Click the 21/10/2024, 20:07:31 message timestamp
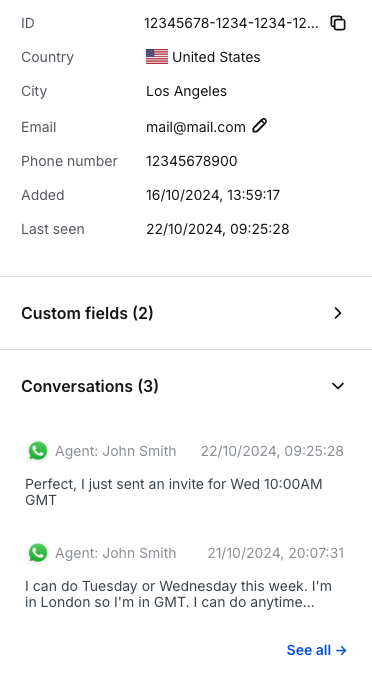This screenshot has width=372, height=676. tap(276, 553)
